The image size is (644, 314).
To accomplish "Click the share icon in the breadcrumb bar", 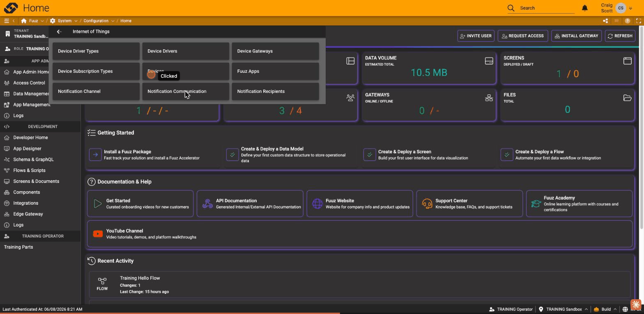I will tap(605, 21).
